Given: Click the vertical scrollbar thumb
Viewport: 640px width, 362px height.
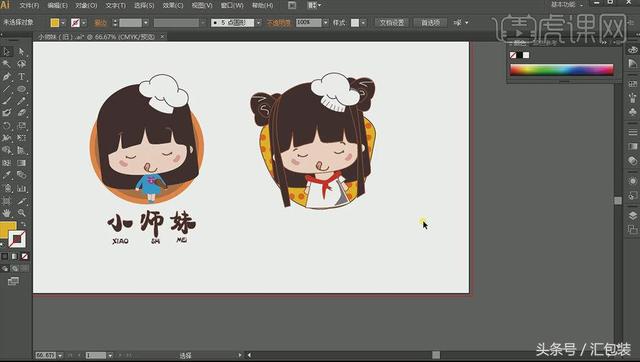Looking at the screenshot, I should pos(618,200).
